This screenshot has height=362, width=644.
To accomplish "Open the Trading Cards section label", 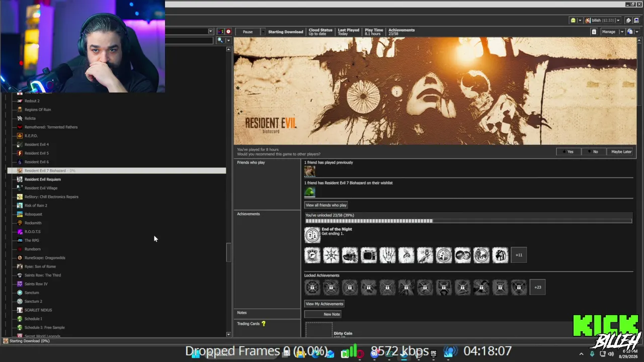I will [x=249, y=324].
